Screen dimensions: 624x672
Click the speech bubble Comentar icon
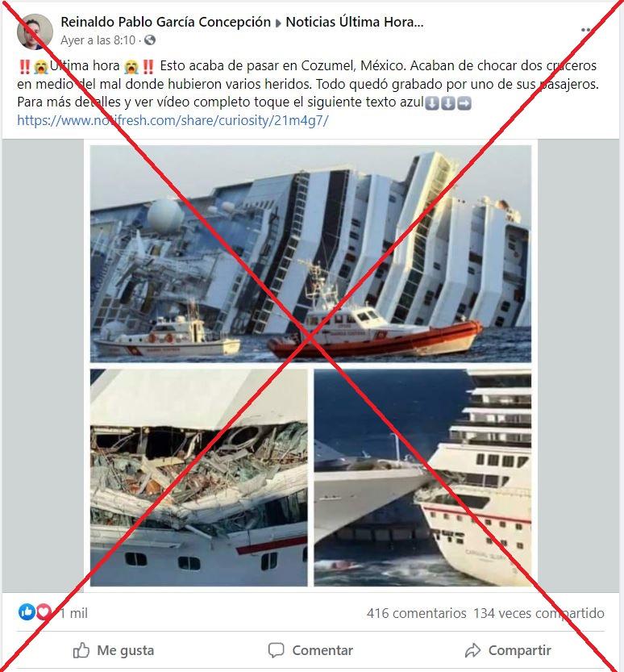(276, 650)
